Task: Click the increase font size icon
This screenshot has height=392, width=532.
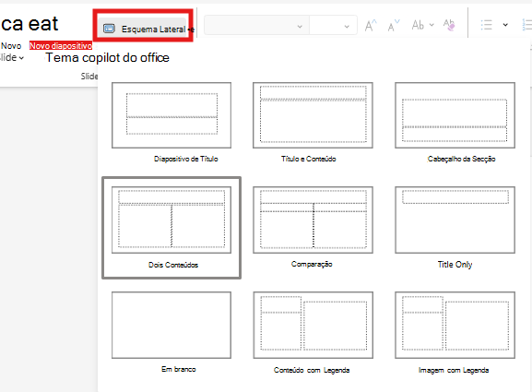Action: pyautogui.click(x=371, y=26)
